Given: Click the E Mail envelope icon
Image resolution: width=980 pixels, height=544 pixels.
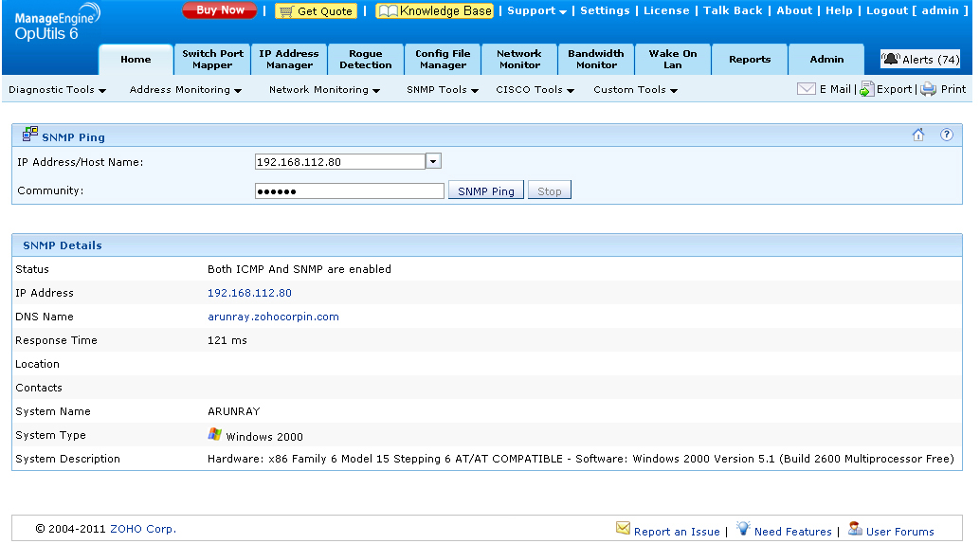Looking at the screenshot, I should coord(807,89).
